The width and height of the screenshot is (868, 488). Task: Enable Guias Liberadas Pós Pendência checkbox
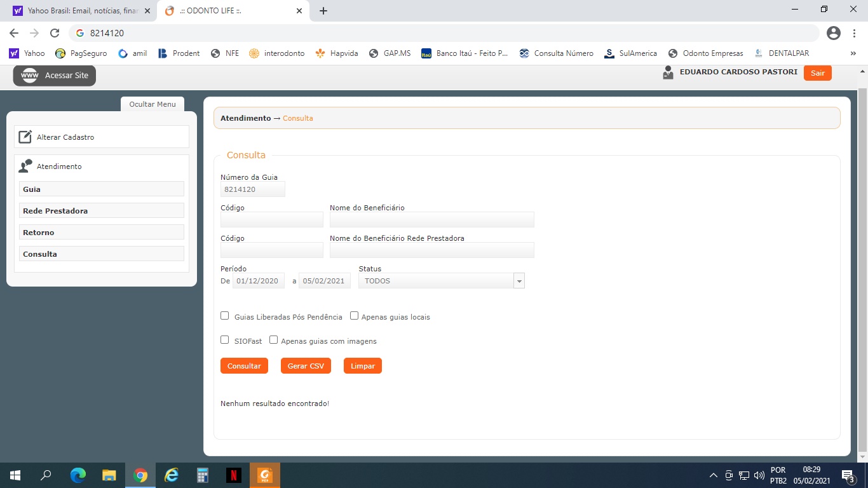(225, 316)
